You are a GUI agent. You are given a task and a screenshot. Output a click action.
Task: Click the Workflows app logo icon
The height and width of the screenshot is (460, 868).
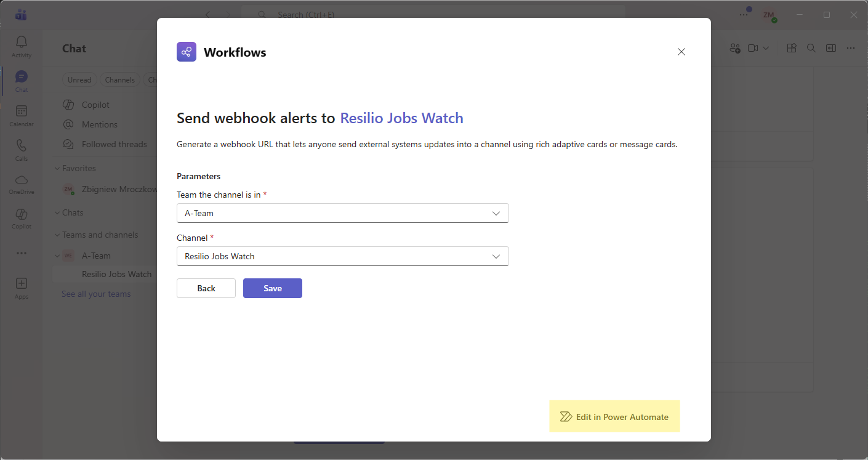pyautogui.click(x=187, y=52)
